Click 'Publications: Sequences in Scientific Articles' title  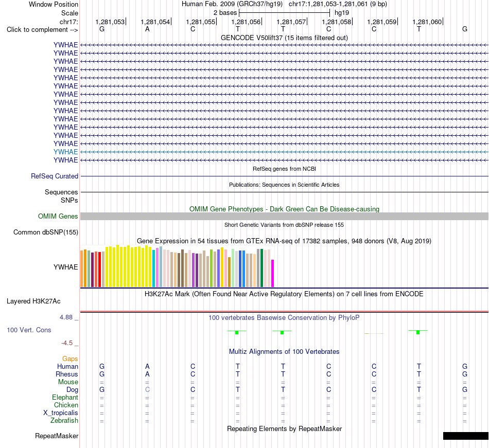(284, 185)
